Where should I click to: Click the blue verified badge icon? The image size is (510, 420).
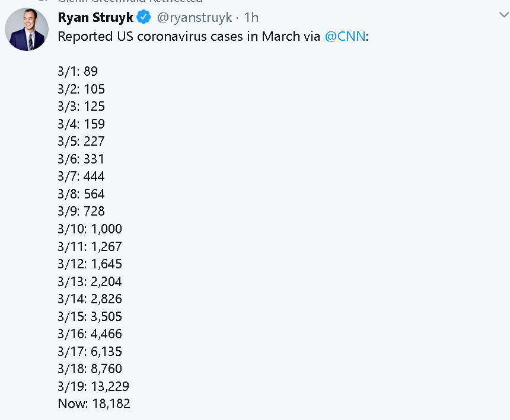pos(144,17)
